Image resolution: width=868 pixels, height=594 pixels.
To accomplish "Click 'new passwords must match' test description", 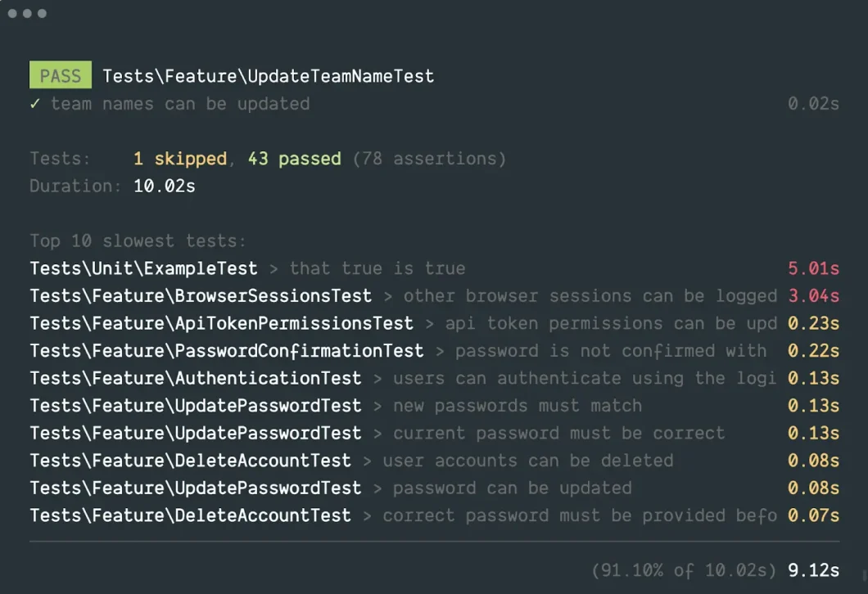I will 517,406.
